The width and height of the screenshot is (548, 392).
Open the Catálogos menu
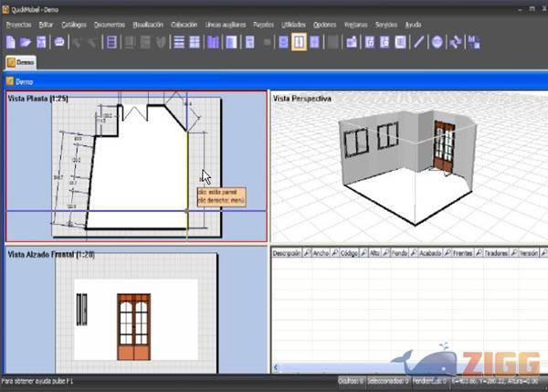coord(74,25)
